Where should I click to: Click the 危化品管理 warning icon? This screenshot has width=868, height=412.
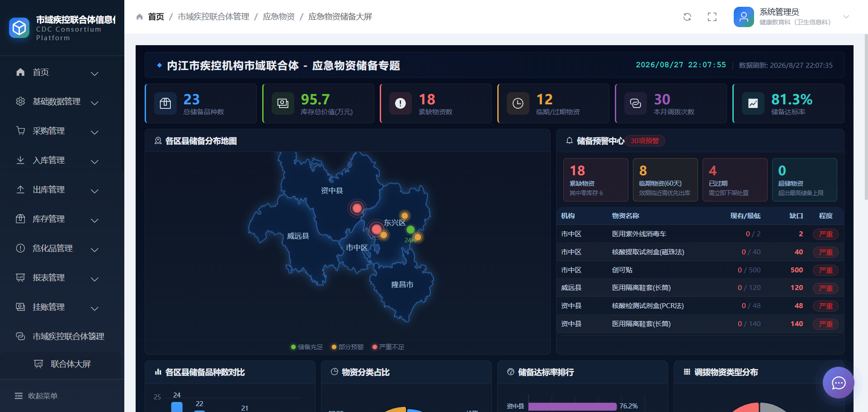(x=20, y=248)
